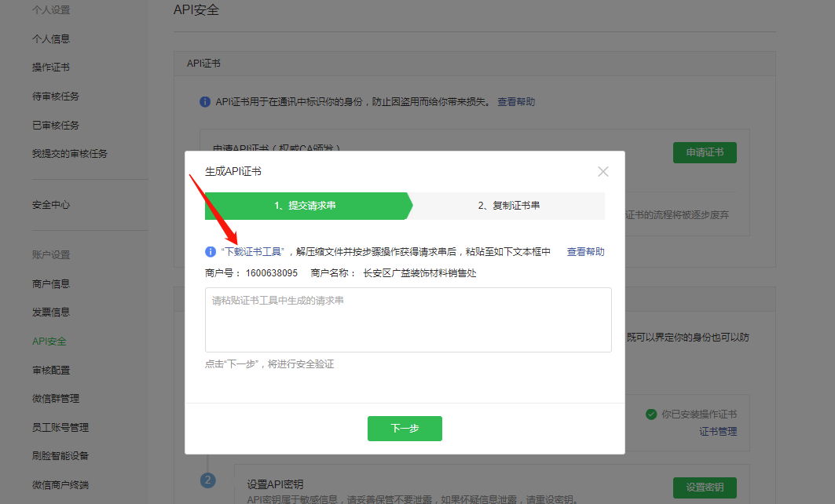Image resolution: width=835 pixels, height=504 pixels.
Task: Click the info icon before API证书用于 text
Action: pyautogui.click(x=205, y=101)
